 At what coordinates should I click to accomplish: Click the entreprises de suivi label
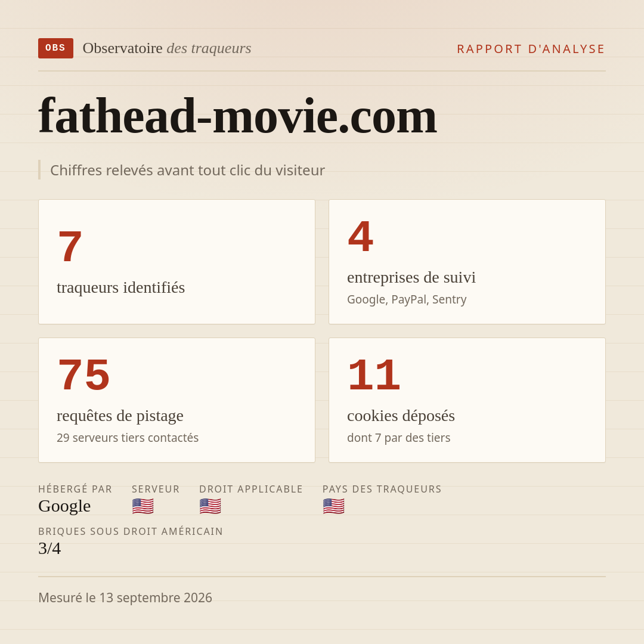click(x=411, y=277)
